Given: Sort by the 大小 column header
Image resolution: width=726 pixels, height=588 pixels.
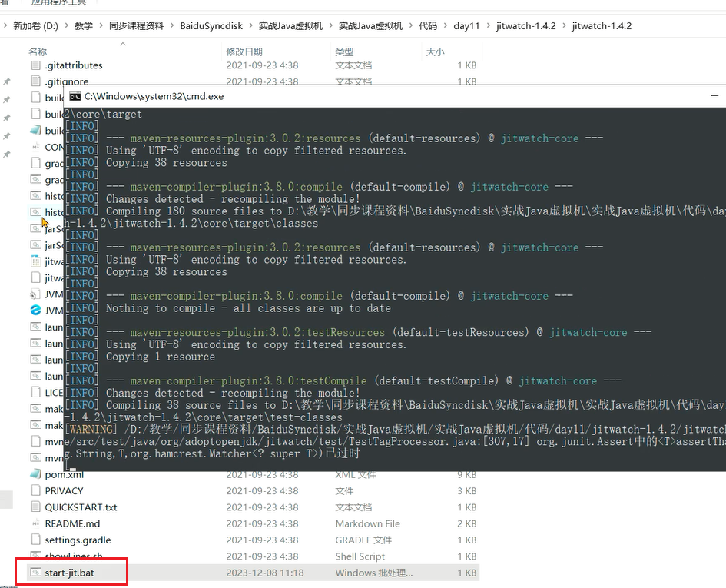Looking at the screenshot, I should coord(435,51).
